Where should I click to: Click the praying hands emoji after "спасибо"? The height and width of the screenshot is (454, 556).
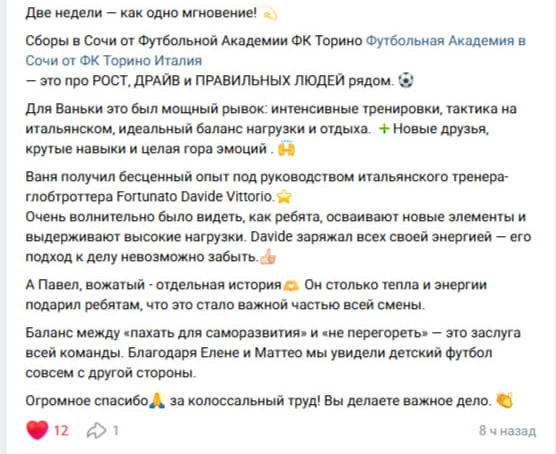157,401
